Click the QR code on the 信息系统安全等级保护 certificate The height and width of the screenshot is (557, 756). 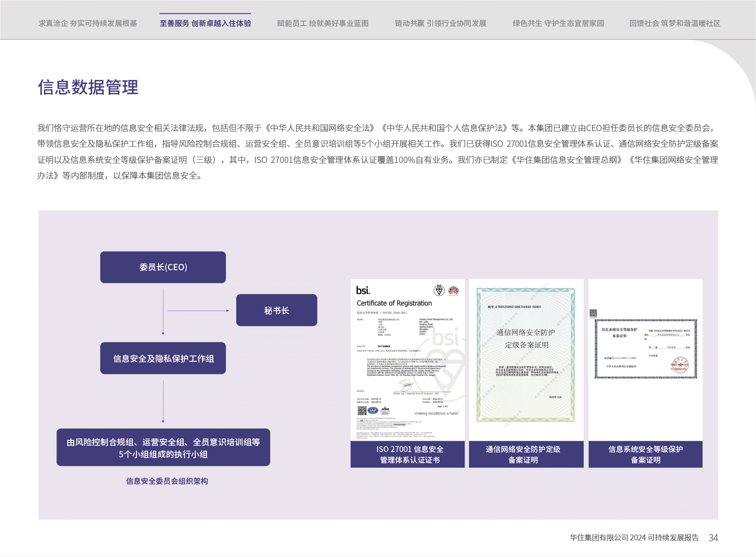pyautogui.click(x=593, y=313)
